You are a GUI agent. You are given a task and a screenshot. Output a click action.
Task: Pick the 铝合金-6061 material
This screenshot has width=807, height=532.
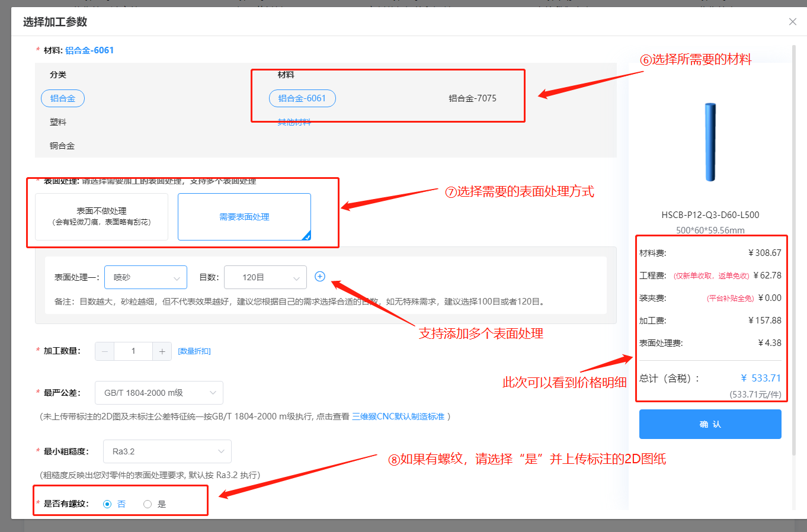click(302, 98)
